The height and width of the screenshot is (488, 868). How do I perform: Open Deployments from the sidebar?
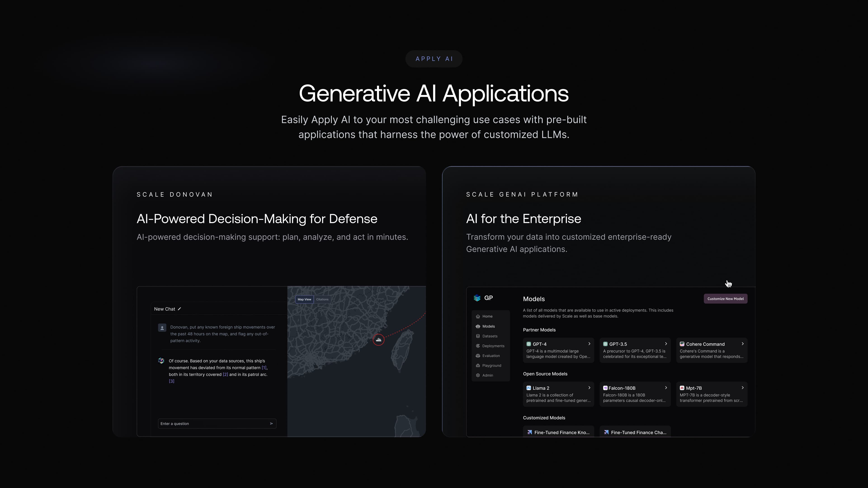[x=493, y=346]
